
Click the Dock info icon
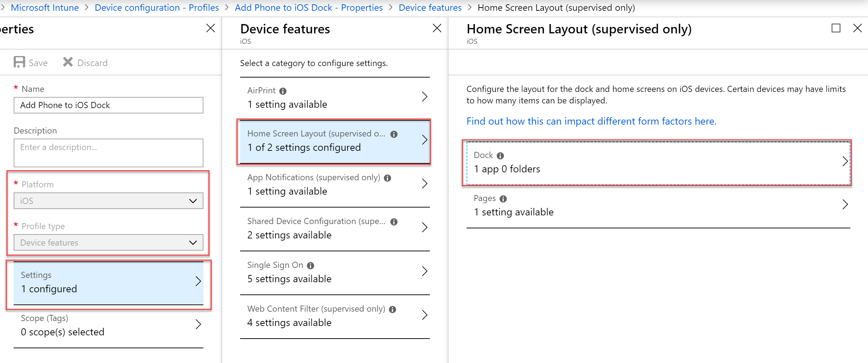[x=500, y=156]
